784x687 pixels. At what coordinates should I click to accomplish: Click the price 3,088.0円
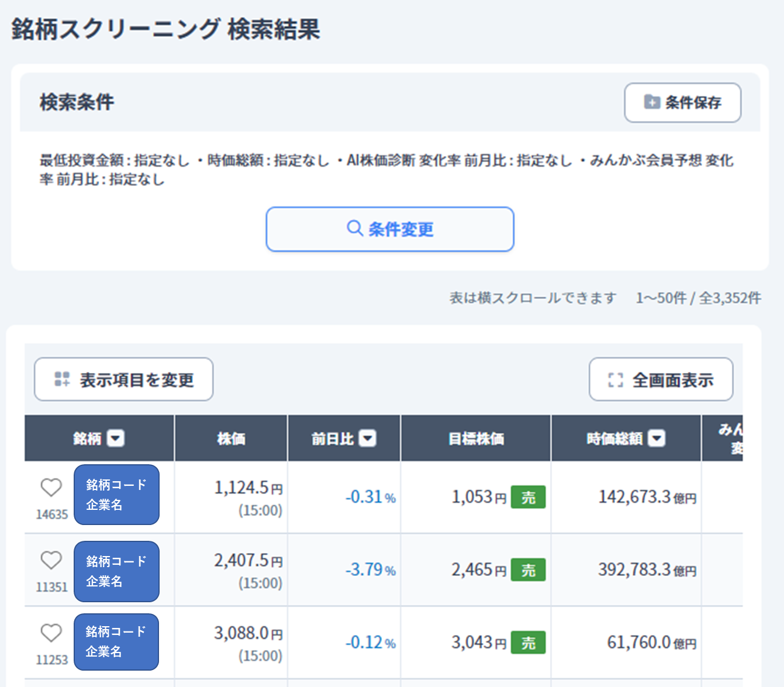point(248,633)
